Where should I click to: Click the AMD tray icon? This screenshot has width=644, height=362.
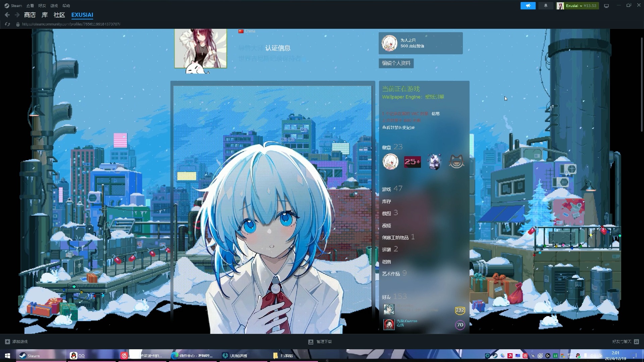pos(510,356)
